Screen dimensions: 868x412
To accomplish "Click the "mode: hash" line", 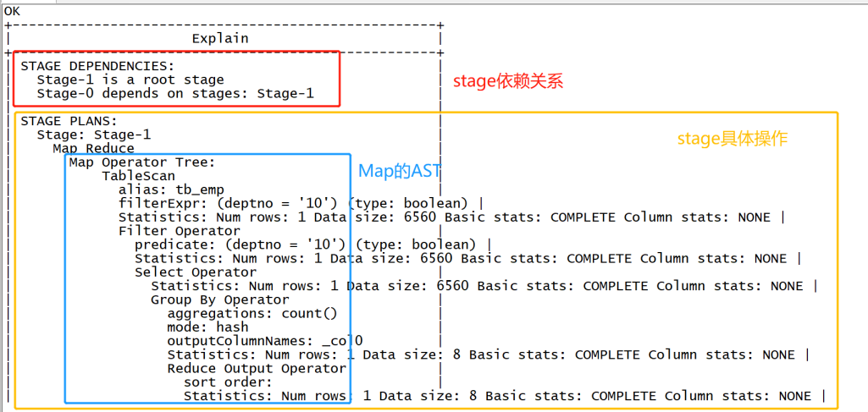I will point(207,327).
